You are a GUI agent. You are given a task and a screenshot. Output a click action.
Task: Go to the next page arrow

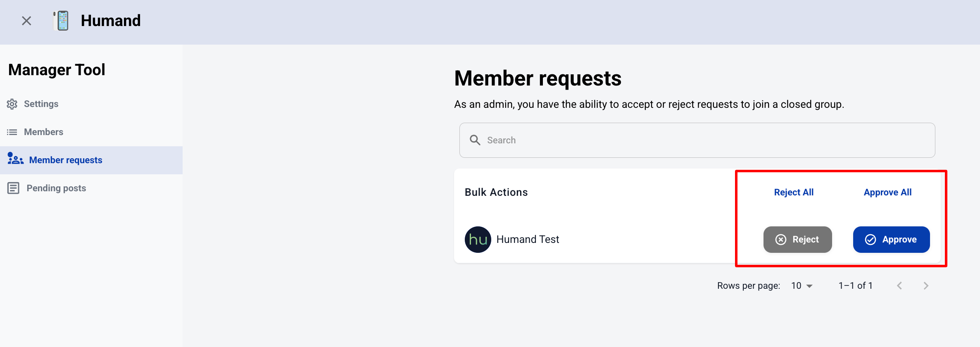[926, 286]
